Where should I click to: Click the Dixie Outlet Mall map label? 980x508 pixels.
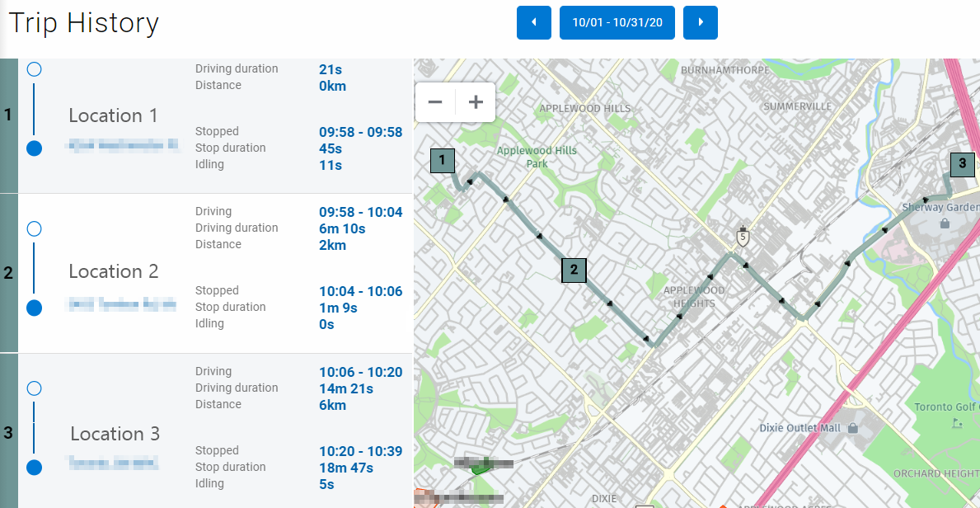[800, 429]
